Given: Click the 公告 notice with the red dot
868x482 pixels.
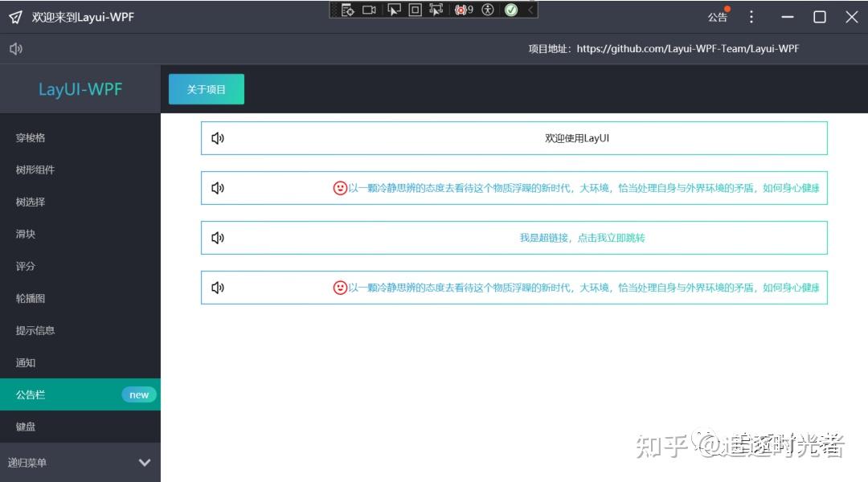Looking at the screenshot, I should (718, 16).
